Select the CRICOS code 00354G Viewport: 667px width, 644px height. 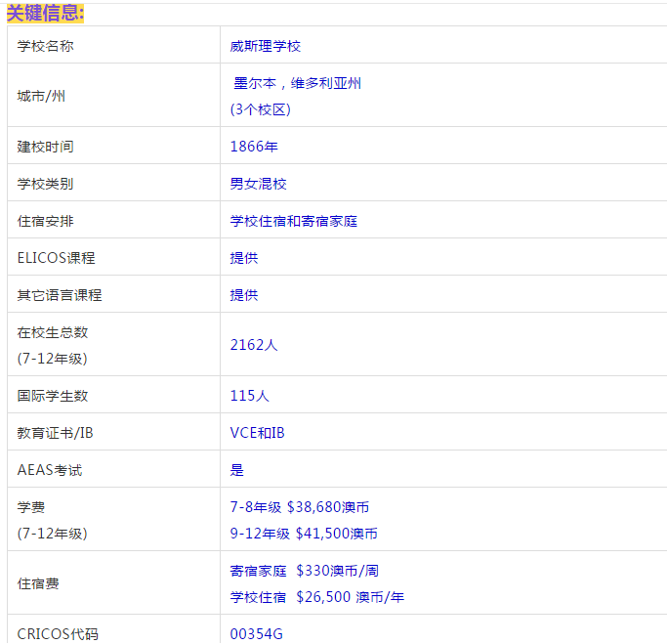click(257, 633)
